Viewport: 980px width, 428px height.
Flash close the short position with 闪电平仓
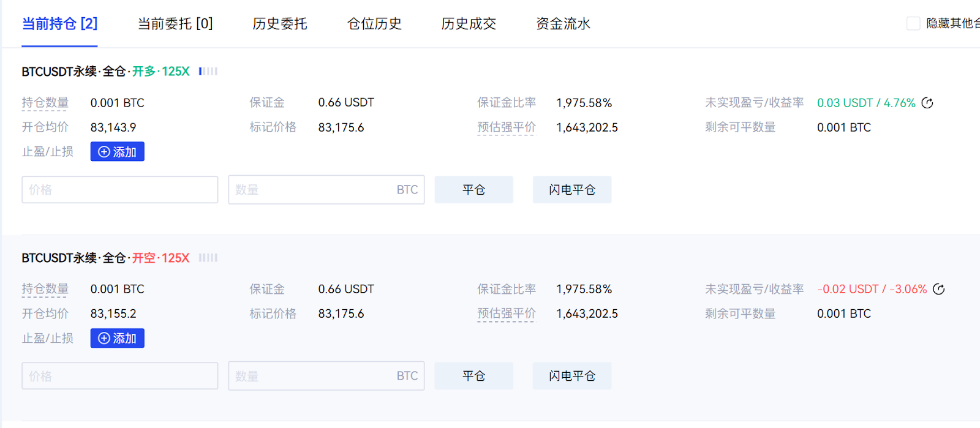click(x=571, y=376)
